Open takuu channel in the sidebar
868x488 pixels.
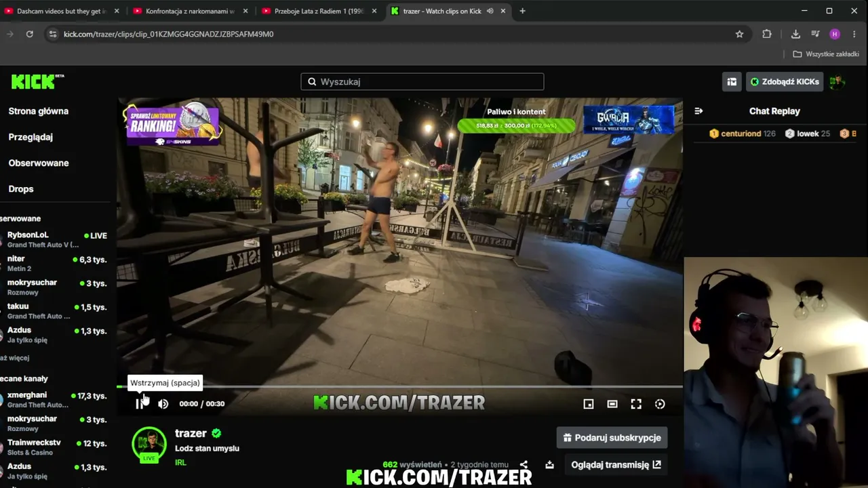(56, 311)
